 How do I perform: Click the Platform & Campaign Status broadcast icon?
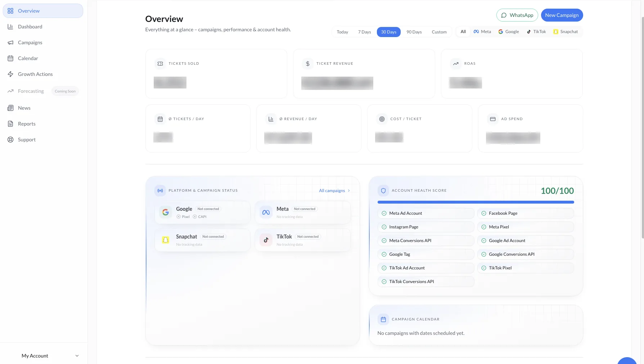click(x=160, y=191)
